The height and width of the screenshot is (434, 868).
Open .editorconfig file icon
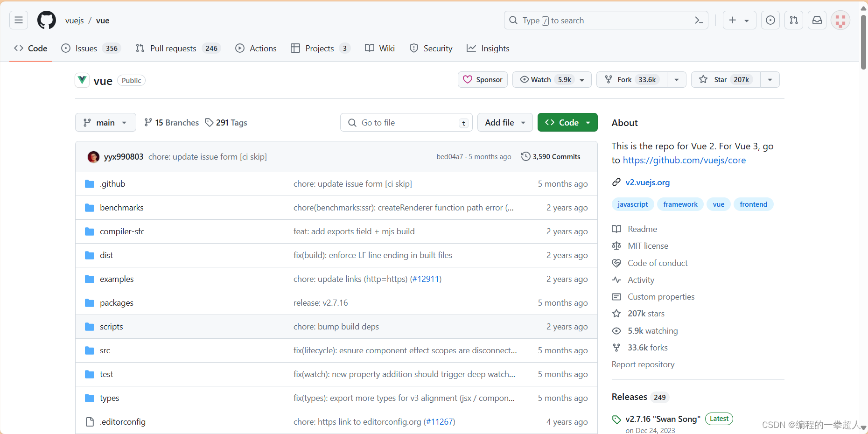coord(90,422)
